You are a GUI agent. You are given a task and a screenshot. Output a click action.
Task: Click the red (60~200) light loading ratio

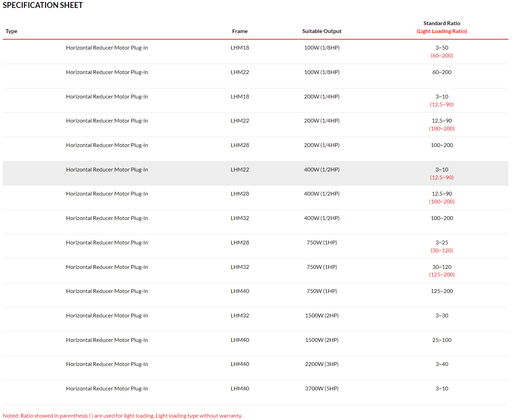tap(442, 56)
